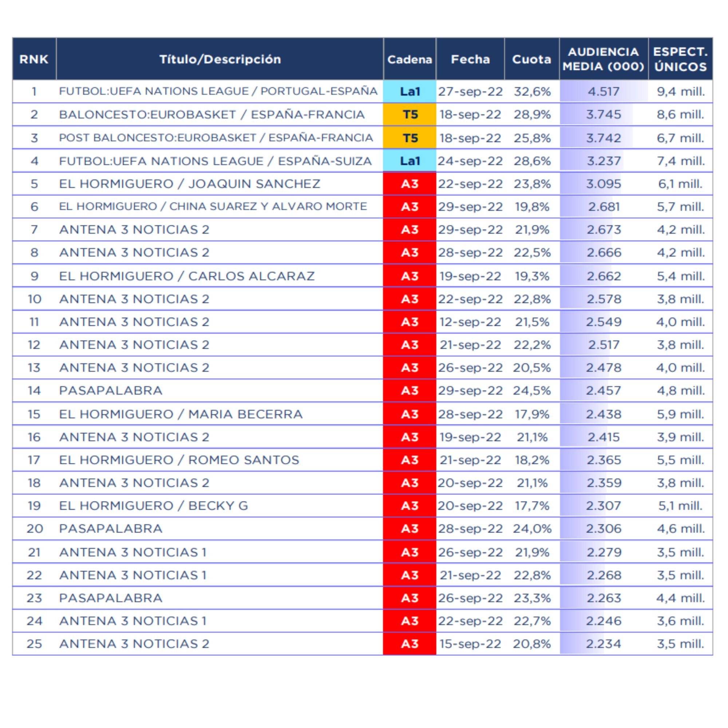This screenshot has height=728, width=728.
Task: Click the 9,4 mill. unique viewers cell
Action: [681, 92]
